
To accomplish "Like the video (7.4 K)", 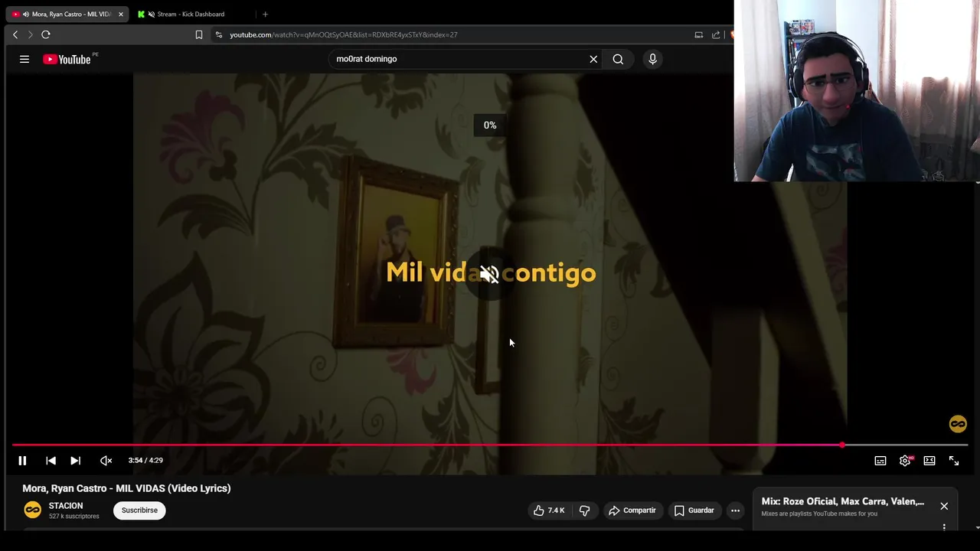I will coord(549,510).
